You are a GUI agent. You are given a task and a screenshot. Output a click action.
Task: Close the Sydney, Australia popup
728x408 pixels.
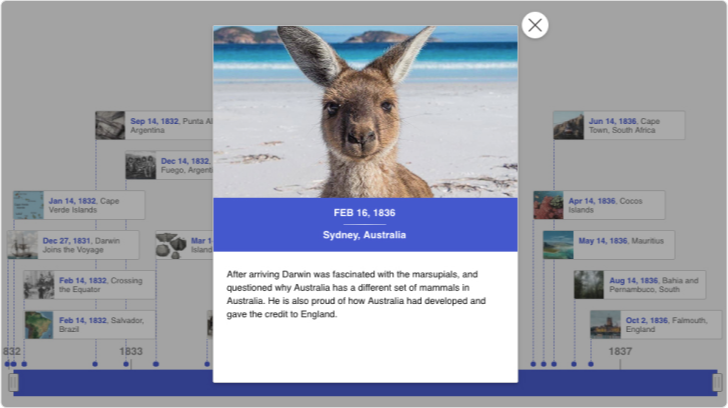point(535,25)
